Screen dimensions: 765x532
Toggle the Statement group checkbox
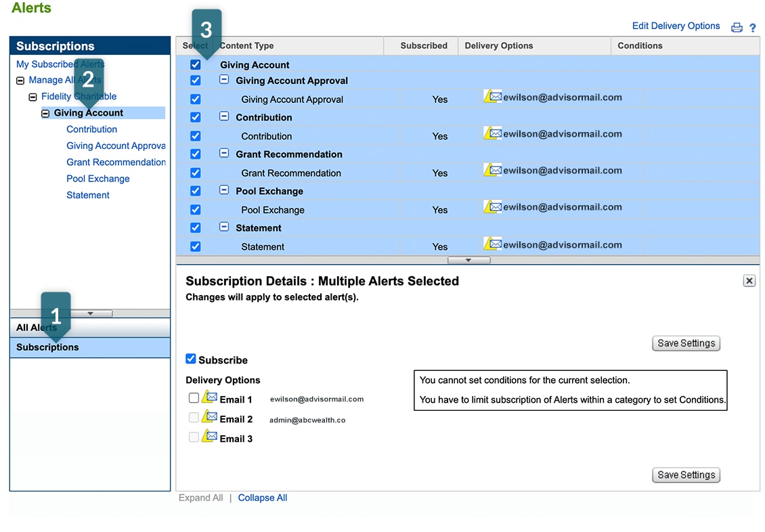(x=195, y=227)
